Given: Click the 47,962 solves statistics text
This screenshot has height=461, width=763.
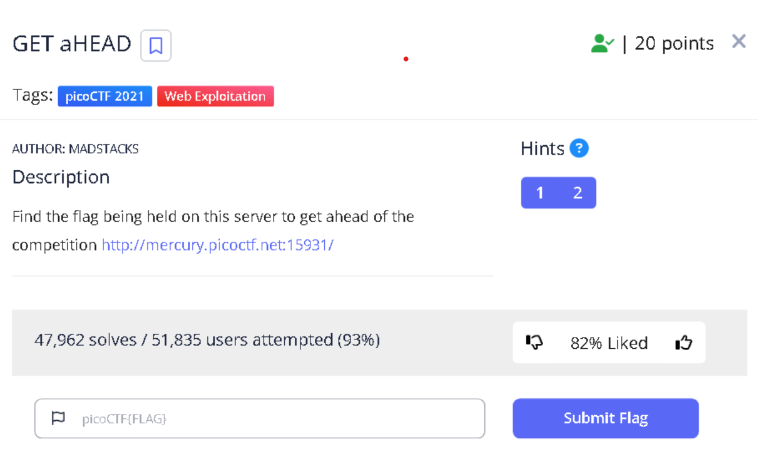Looking at the screenshot, I should pyautogui.click(x=207, y=340).
